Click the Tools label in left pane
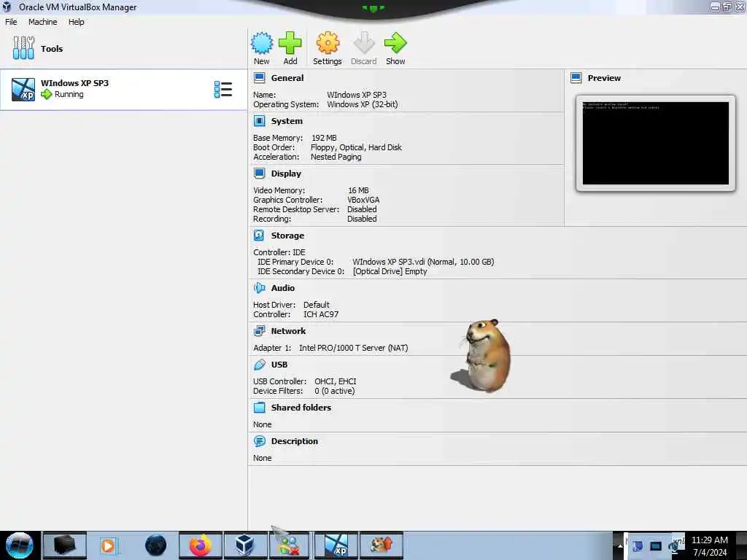 coord(52,49)
